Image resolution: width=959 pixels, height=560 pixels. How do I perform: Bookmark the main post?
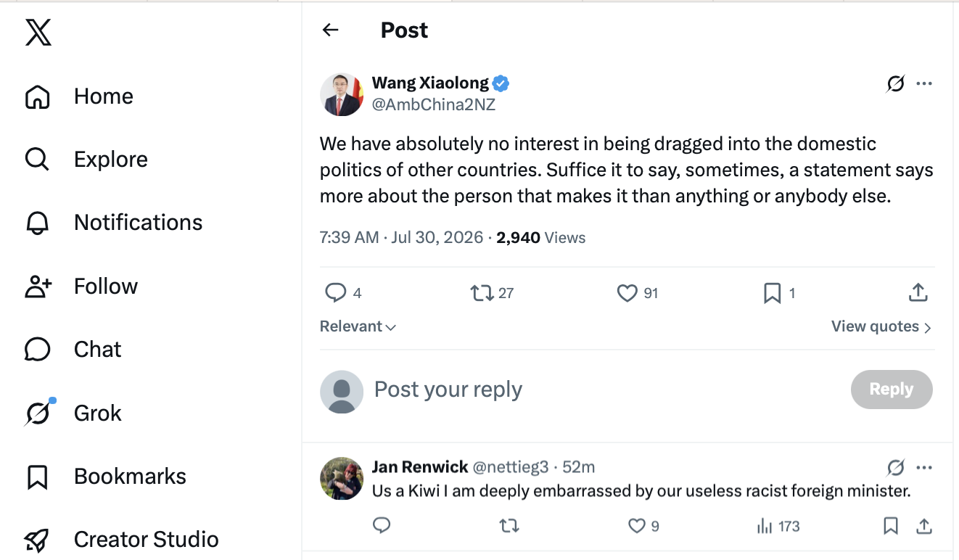pos(772,293)
